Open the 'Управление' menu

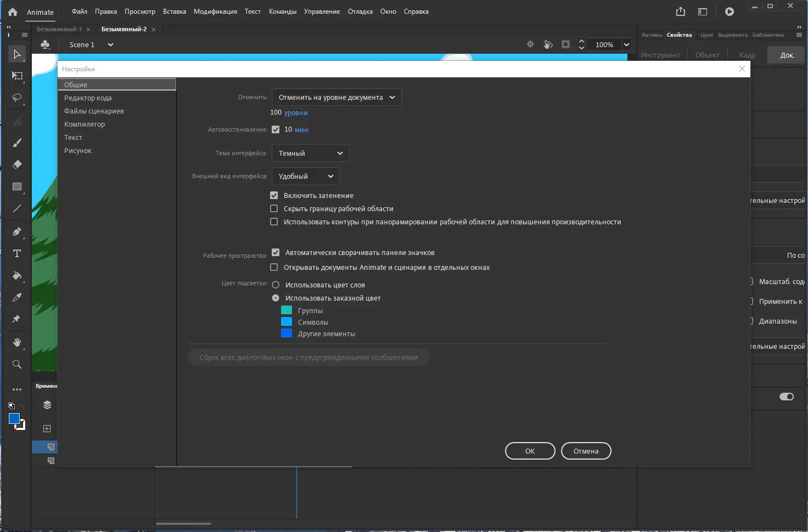pos(322,12)
